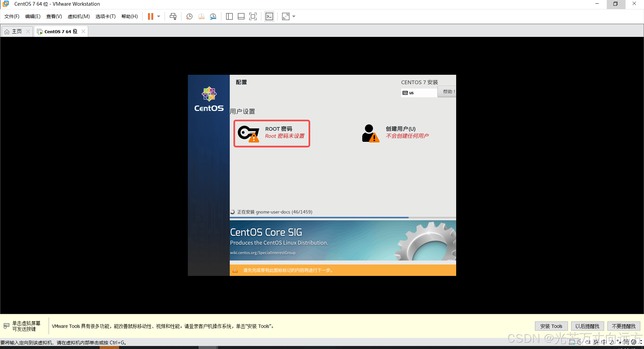Click the keyboard hint icon in info bar

coord(6,326)
